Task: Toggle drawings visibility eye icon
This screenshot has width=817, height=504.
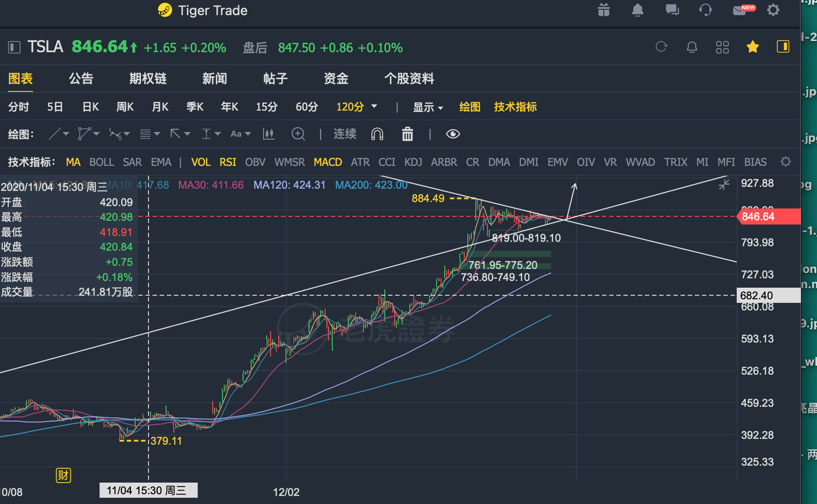Action: [453, 134]
